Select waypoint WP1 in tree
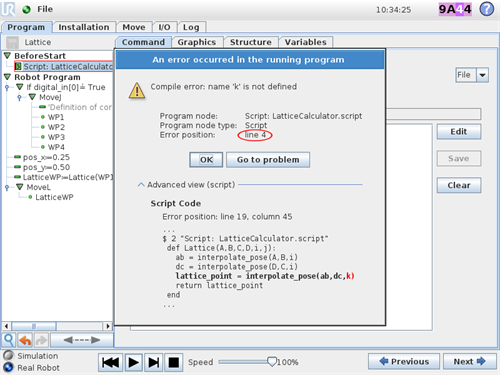This screenshot has width=500, height=375. click(56, 117)
